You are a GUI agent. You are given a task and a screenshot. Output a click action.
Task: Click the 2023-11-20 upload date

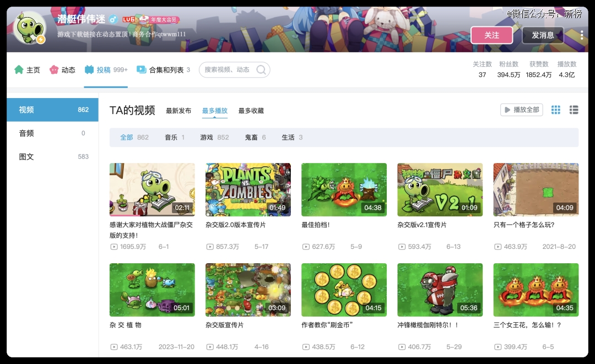point(176,347)
